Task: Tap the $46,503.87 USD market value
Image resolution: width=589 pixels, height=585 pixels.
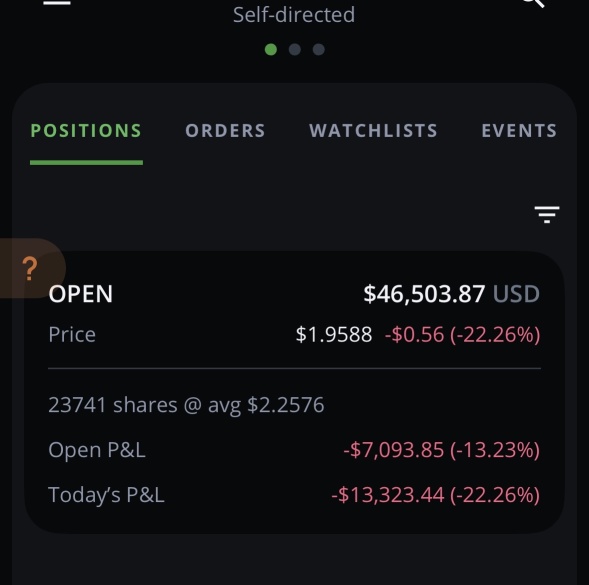Action: 452,294
